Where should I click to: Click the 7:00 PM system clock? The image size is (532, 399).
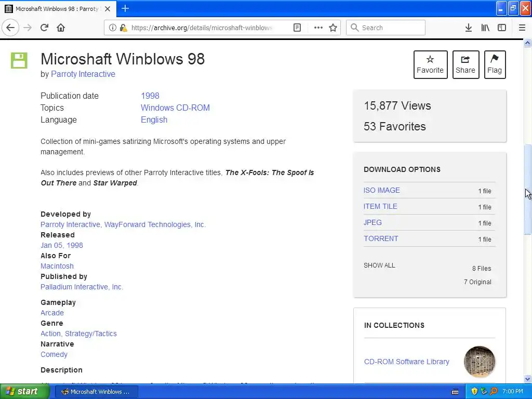point(513,392)
